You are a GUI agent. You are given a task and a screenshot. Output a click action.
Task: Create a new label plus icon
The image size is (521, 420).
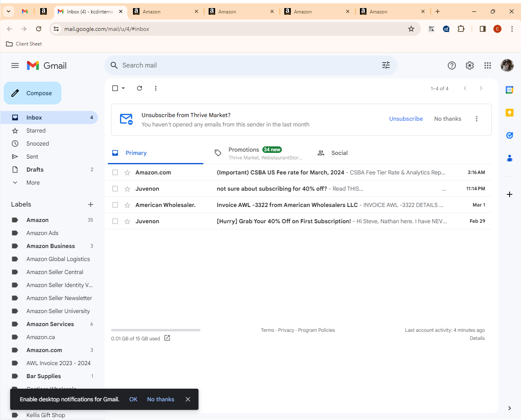point(91,205)
